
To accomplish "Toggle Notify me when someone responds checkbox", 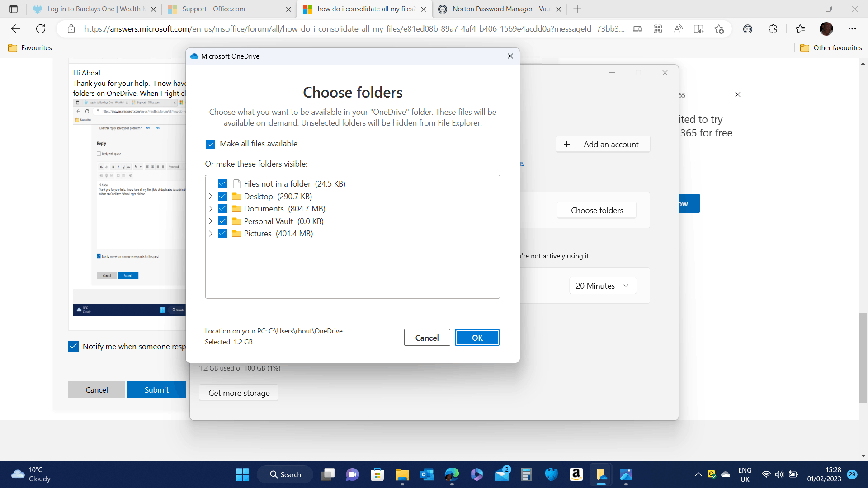I will point(73,347).
